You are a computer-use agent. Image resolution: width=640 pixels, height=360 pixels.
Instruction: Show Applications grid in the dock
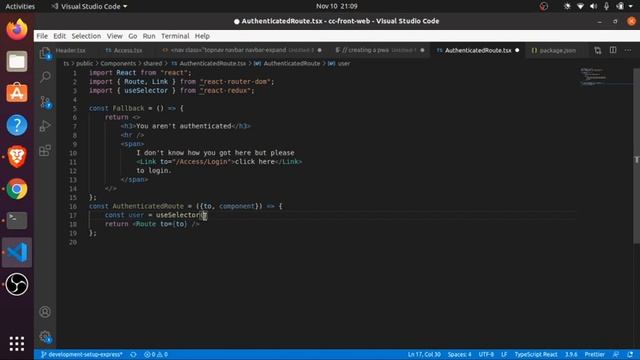[x=17, y=344]
